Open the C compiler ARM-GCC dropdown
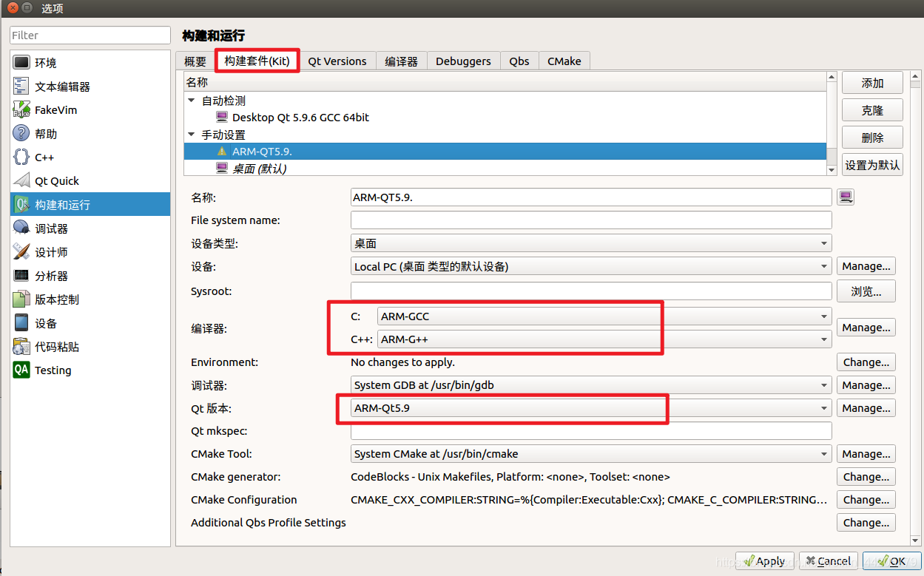The height and width of the screenshot is (576, 924). point(604,316)
